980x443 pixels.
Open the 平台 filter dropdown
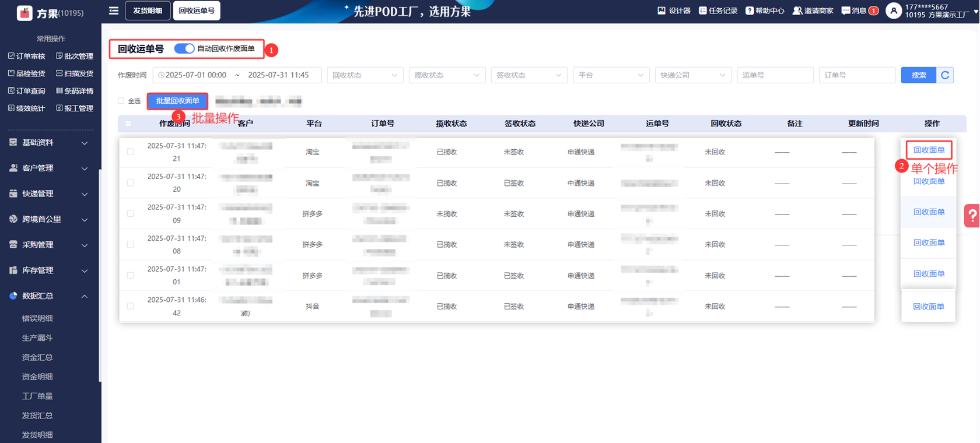click(x=611, y=75)
